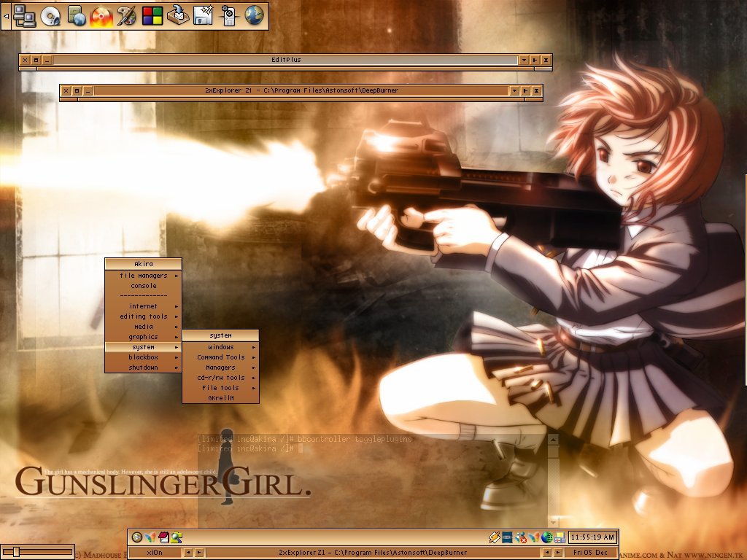Launch the flaming disc burner icon
Screen dimensions: 747x560
point(101,16)
